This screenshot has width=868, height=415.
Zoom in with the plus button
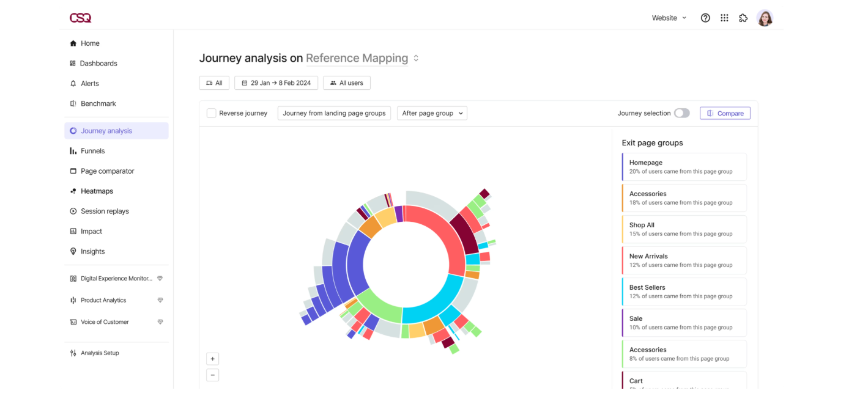(212, 359)
